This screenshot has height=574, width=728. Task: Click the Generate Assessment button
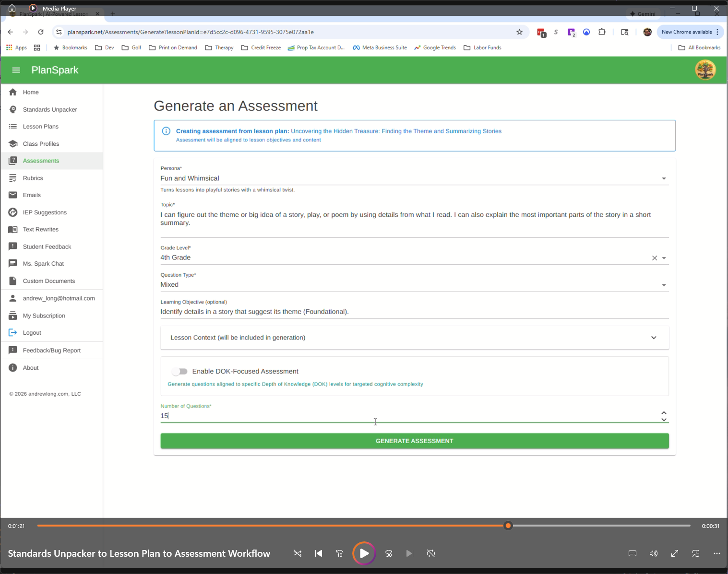[414, 441]
